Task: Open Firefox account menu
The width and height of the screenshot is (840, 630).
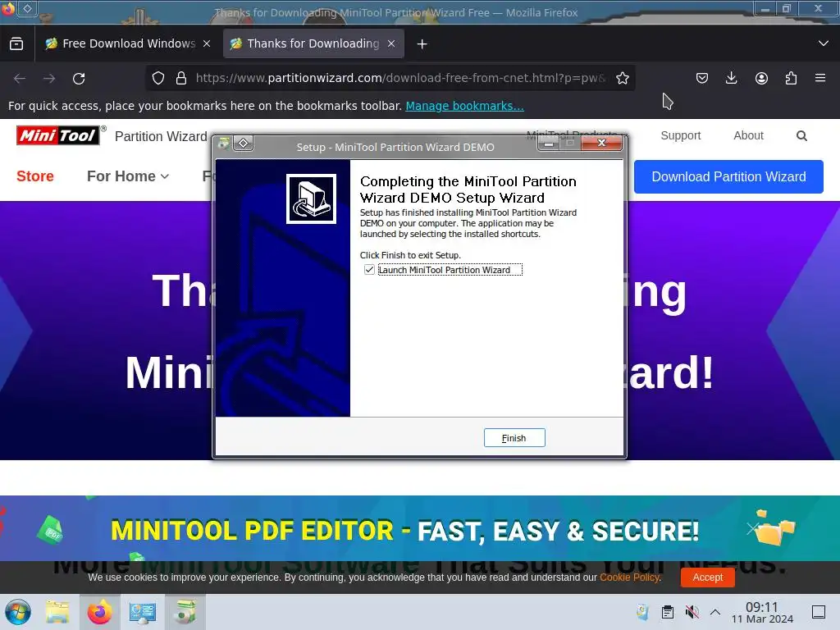Action: tap(761, 78)
